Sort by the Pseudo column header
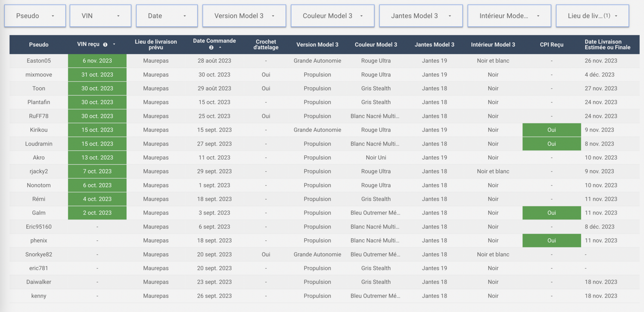The height and width of the screenshot is (312, 644). pyautogui.click(x=39, y=45)
